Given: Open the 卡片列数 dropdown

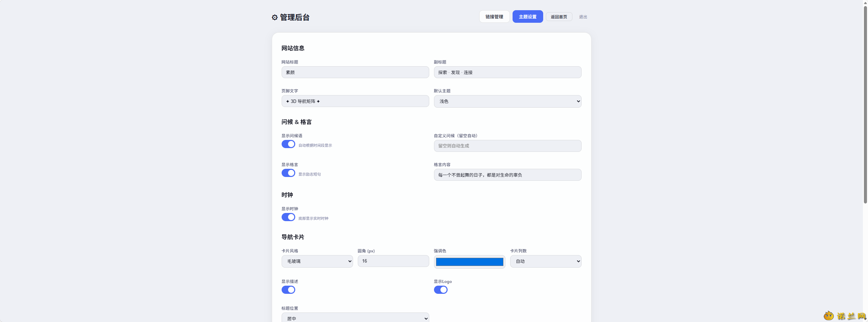Looking at the screenshot, I should click(546, 261).
